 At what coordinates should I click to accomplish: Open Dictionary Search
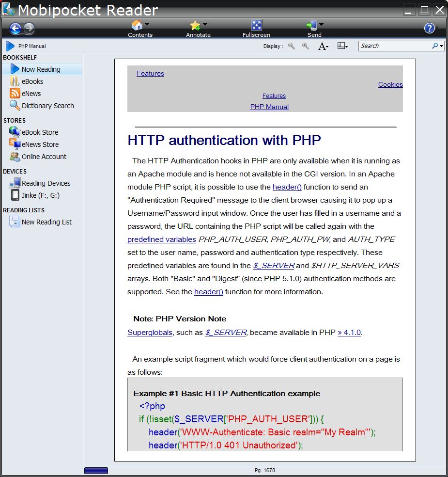(x=48, y=106)
